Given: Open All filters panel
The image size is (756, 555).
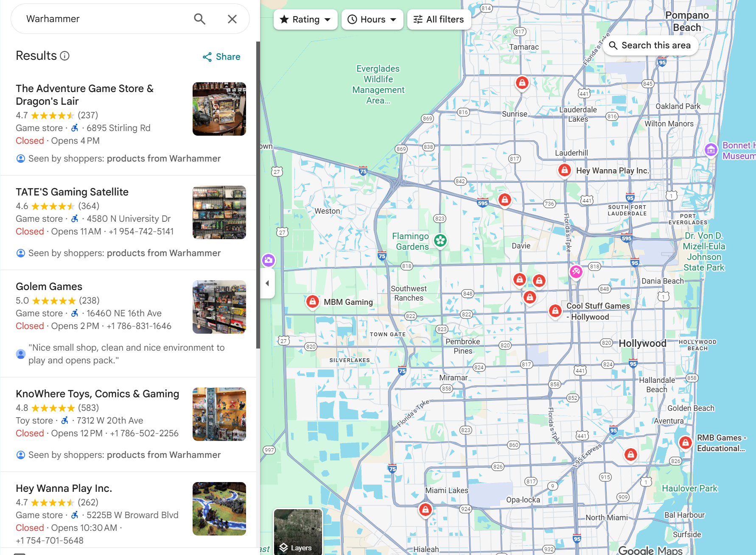Looking at the screenshot, I should click(x=439, y=20).
